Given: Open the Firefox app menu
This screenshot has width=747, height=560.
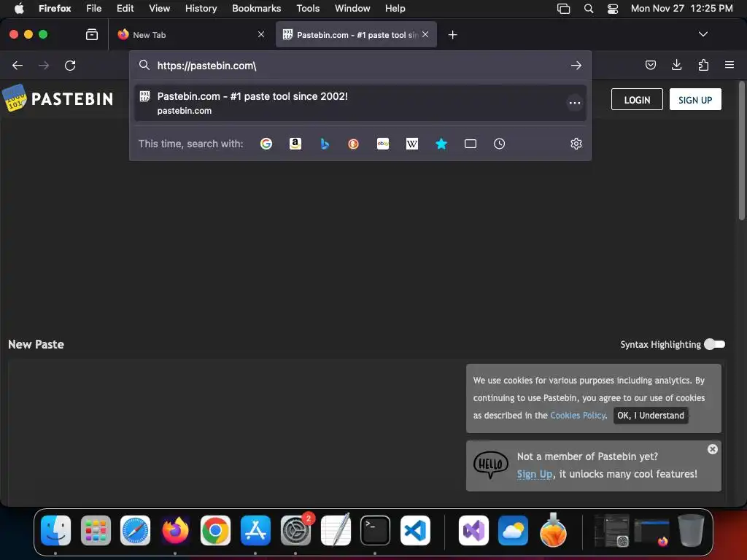Looking at the screenshot, I should [55, 8].
